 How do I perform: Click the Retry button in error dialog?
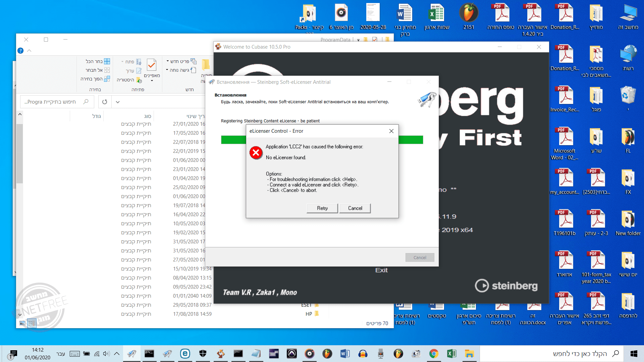point(322,208)
